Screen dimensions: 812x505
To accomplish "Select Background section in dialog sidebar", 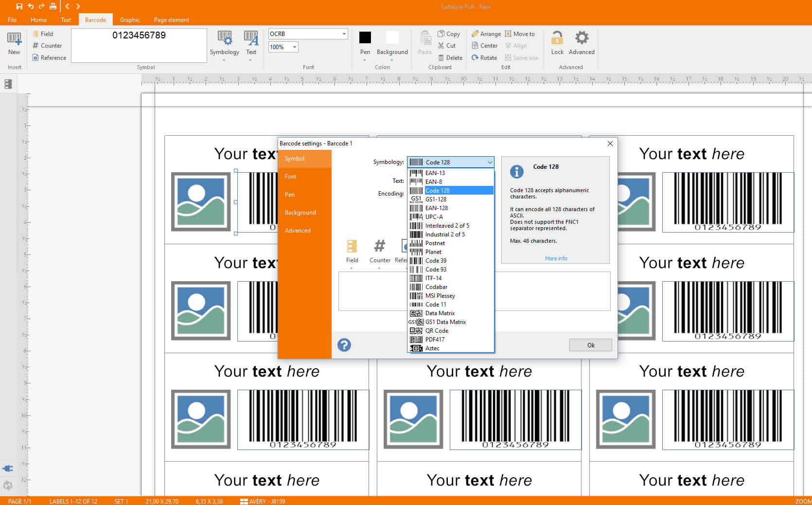I will click(305, 213).
